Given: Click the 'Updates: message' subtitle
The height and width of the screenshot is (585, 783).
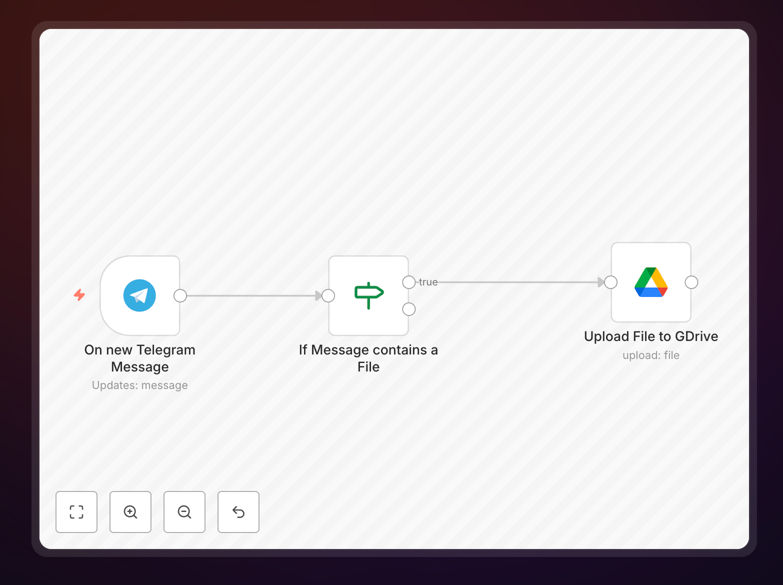Looking at the screenshot, I should (140, 385).
